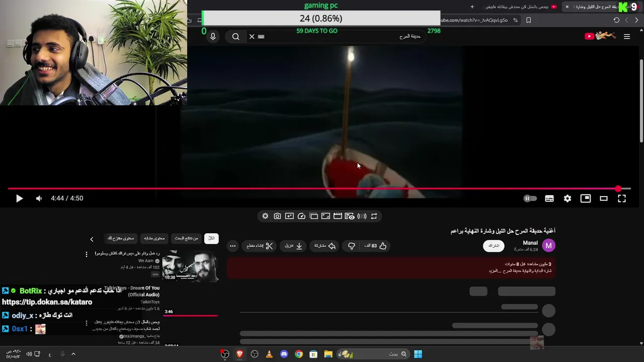Open the We Aam 10:30 video thumbnail

(190, 266)
